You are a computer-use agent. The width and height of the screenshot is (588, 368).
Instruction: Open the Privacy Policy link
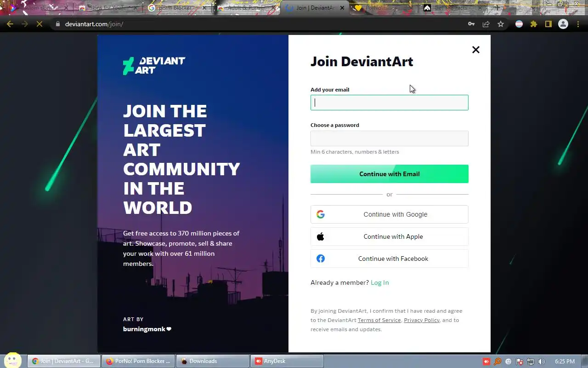click(x=422, y=320)
